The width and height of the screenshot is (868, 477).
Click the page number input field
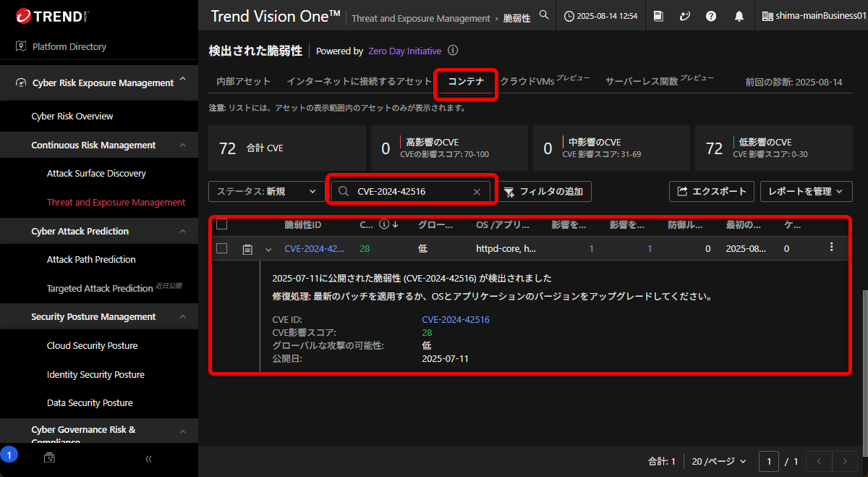pos(769,461)
